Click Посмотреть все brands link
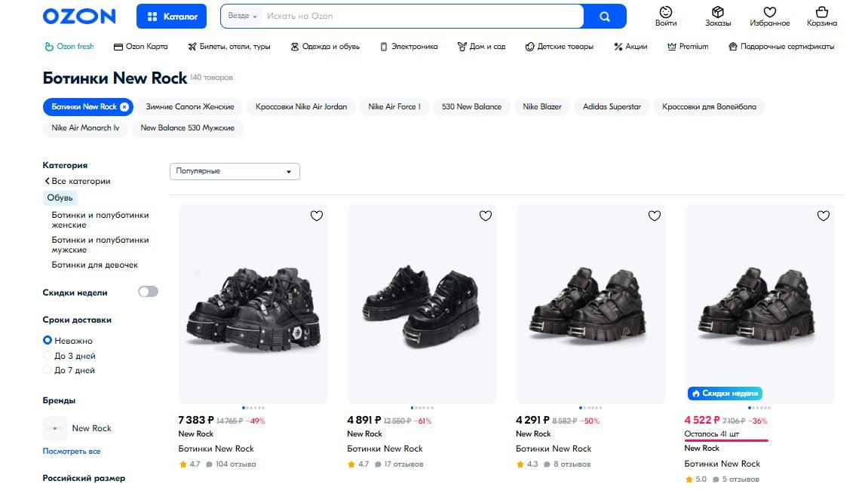 [72, 452]
